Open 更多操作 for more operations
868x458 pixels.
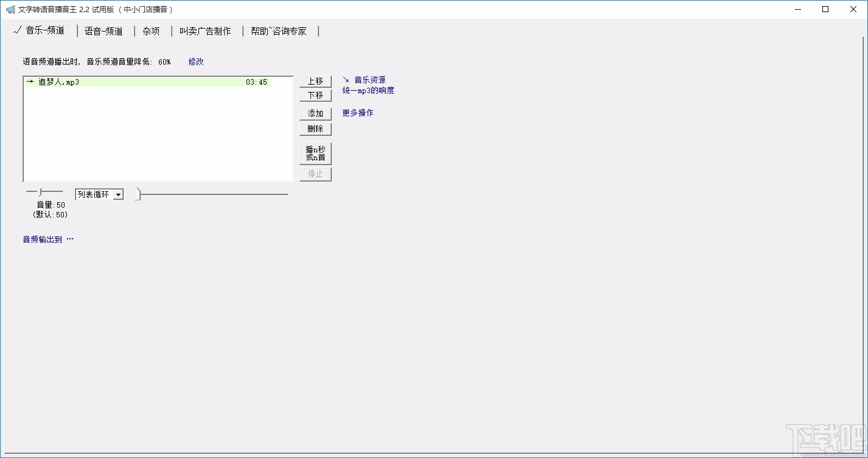tap(357, 113)
